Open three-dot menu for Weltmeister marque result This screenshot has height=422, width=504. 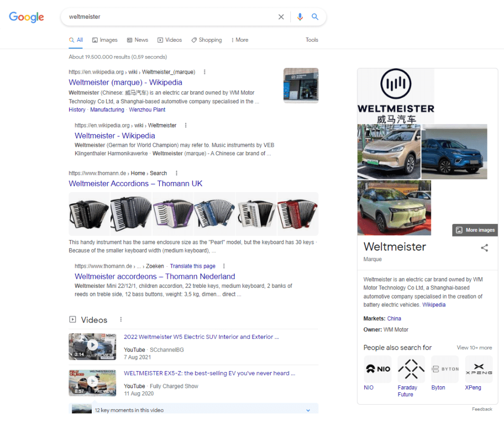(204, 72)
